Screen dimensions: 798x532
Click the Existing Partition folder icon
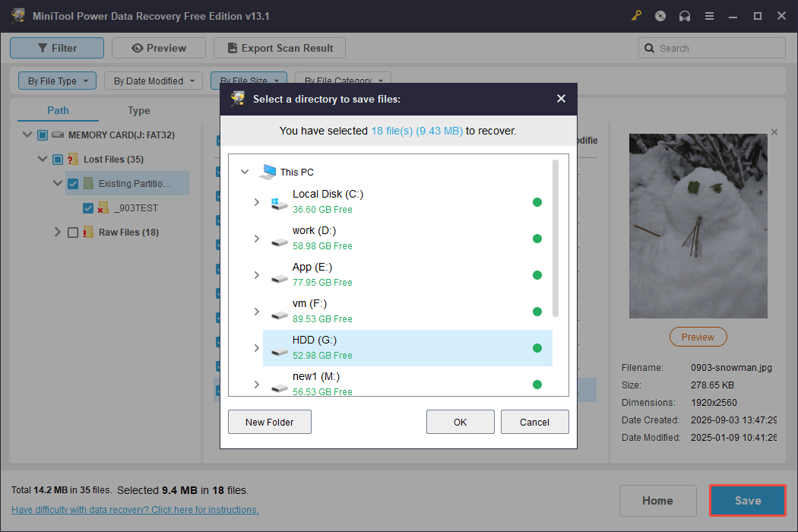click(88, 183)
